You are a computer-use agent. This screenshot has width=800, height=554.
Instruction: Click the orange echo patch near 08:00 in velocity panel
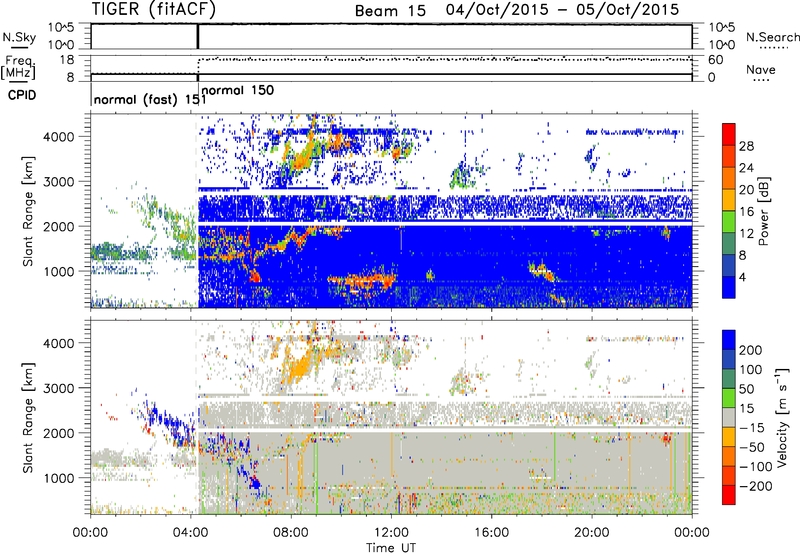click(x=298, y=365)
